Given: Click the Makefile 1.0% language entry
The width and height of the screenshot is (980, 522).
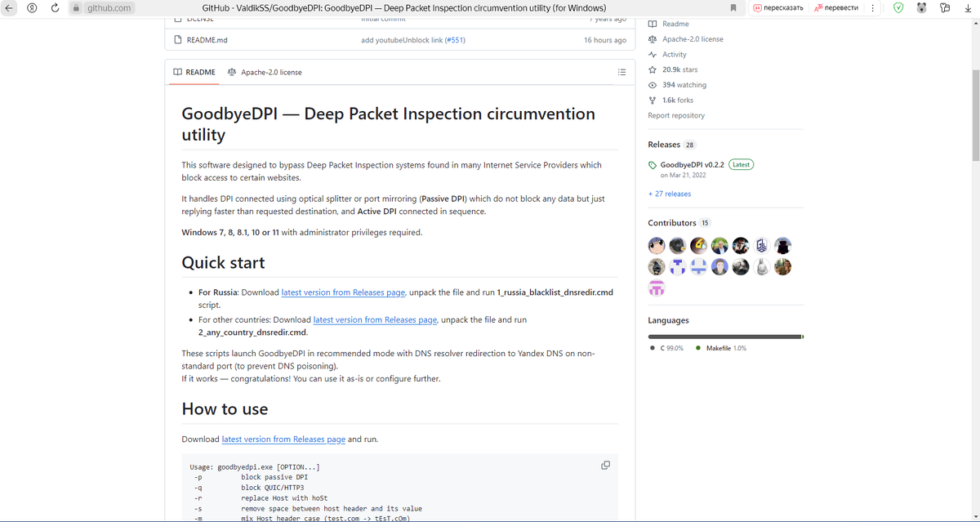Looking at the screenshot, I should 721,348.
